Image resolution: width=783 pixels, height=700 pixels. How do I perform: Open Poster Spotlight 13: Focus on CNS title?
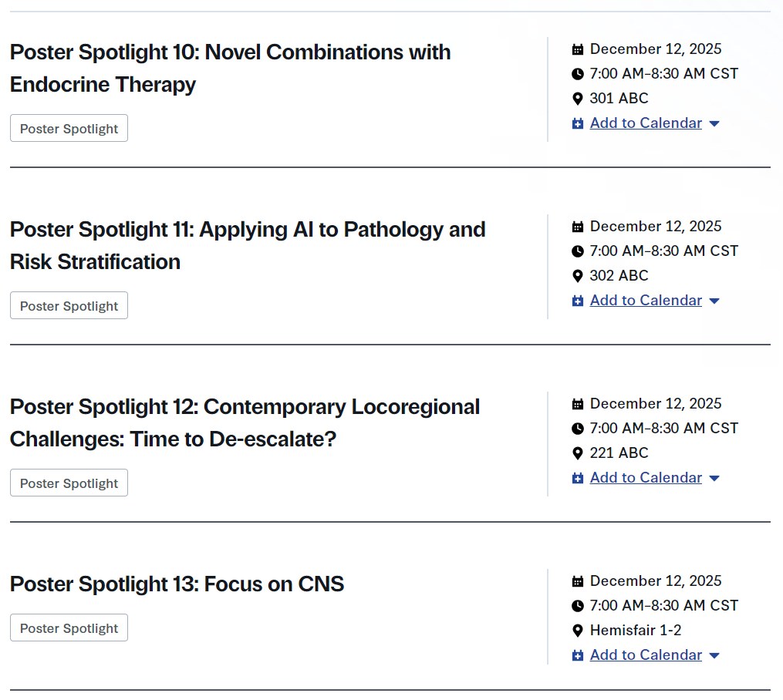pyautogui.click(x=177, y=584)
